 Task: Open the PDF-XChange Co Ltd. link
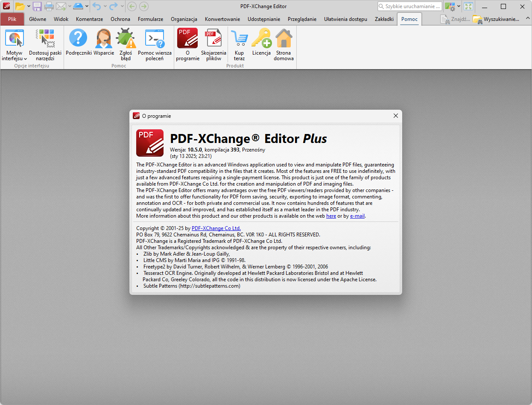click(x=216, y=228)
